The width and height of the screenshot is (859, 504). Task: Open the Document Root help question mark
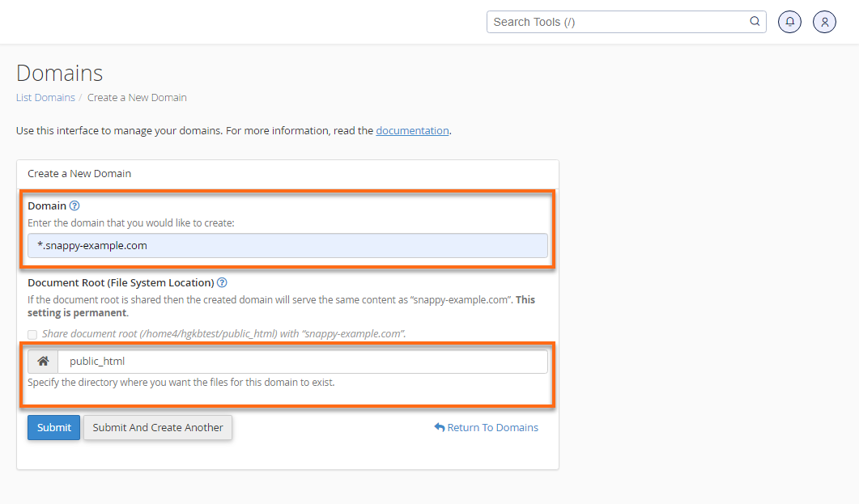click(222, 282)
